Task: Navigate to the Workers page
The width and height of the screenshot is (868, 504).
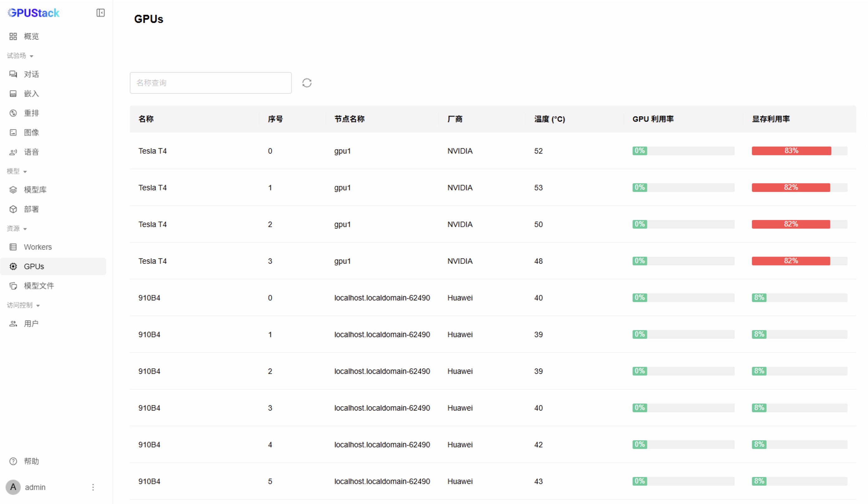Action: pyautogui.click(x=38, y=247)
